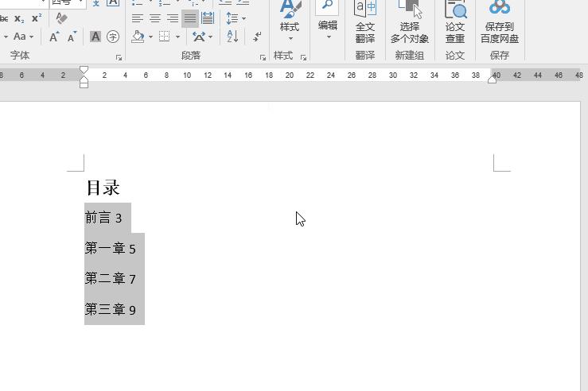Apply distributed alignment
This screenshot has width=588, height=391.
[208, 18]
